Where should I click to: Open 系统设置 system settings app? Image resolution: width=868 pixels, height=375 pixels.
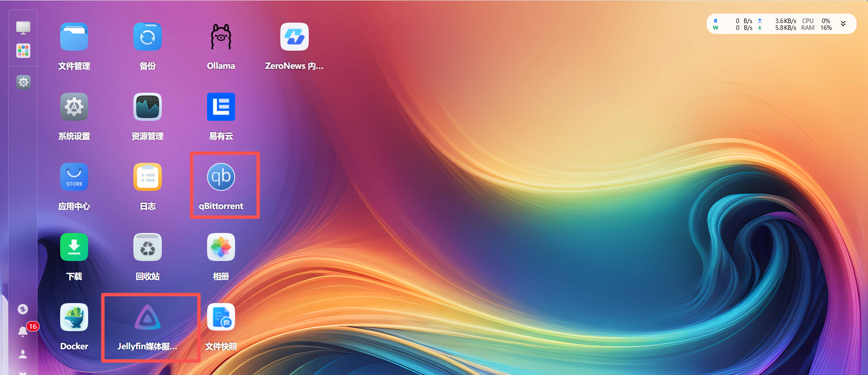point(74,107)
